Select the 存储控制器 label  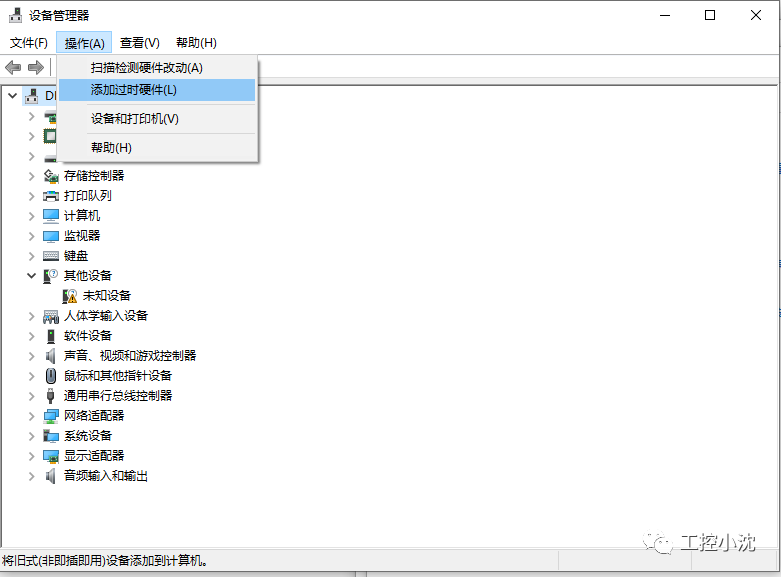[x=94, y=175]
